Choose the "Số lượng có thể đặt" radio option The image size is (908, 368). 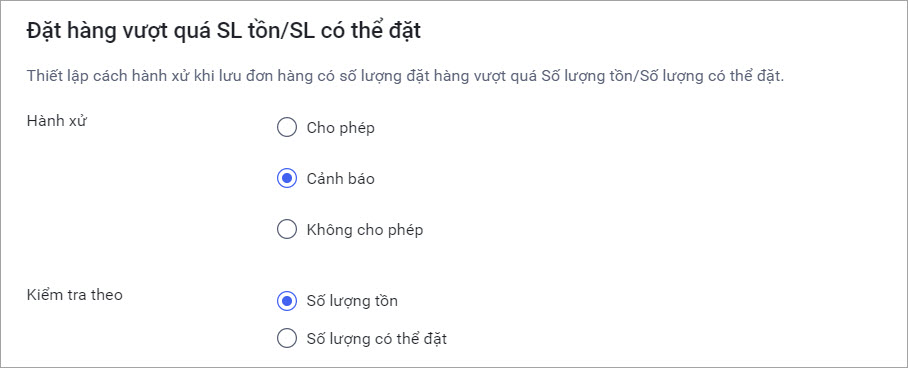287,338
